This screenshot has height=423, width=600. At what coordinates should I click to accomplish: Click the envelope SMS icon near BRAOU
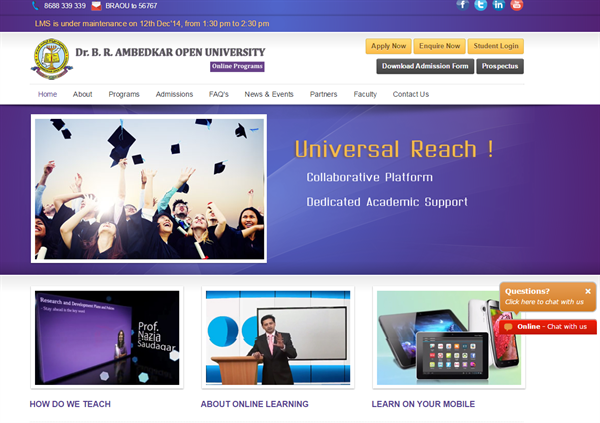click(96, 6)
